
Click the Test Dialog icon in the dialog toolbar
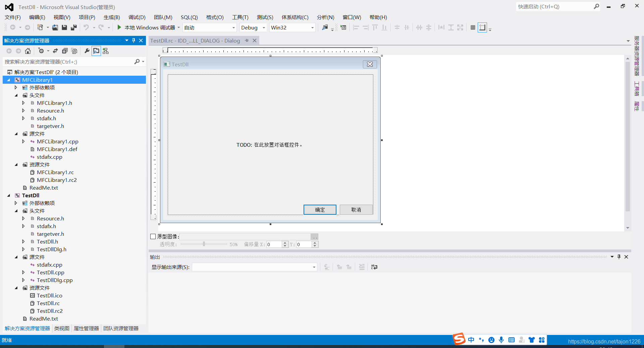(x=343, y=27)
